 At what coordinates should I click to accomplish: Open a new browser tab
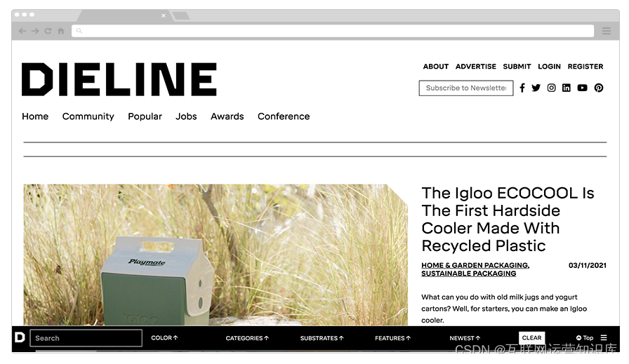(181, 16)
